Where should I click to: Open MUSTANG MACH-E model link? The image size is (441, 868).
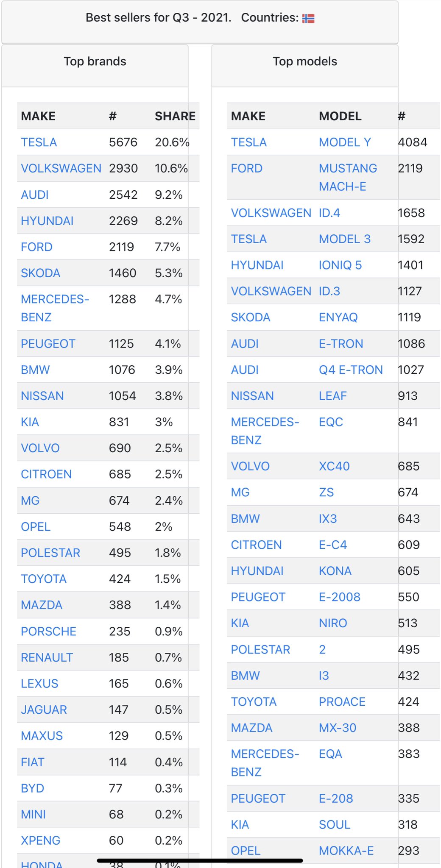pos(348,178)
